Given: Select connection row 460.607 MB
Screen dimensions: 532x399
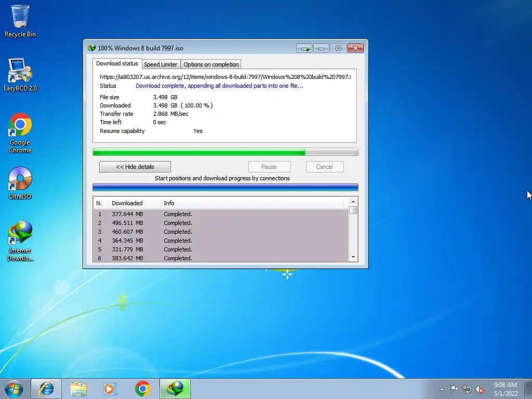Looking at the screenshot, I should click(221, 232).
